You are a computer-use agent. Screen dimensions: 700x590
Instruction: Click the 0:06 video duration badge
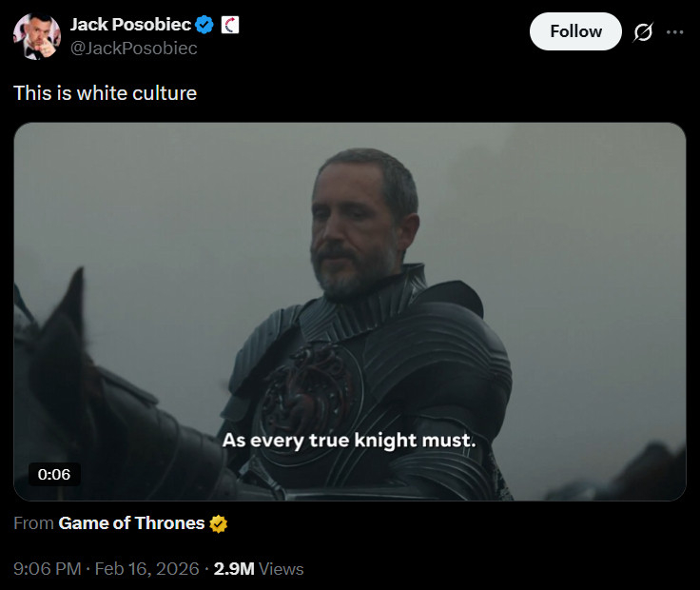[x=54, y=473]
